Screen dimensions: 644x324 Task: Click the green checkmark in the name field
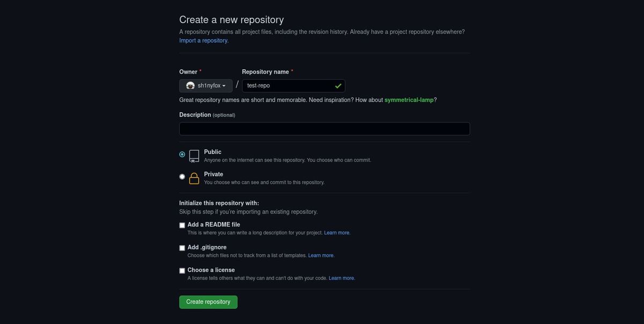[x=336, y=84]
